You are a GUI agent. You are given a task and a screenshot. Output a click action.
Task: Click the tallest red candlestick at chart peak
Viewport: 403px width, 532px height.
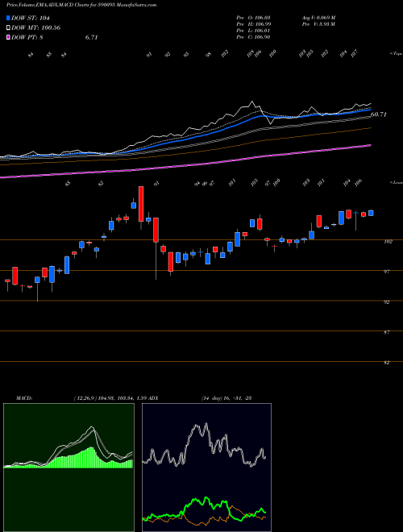pos(141,204)
